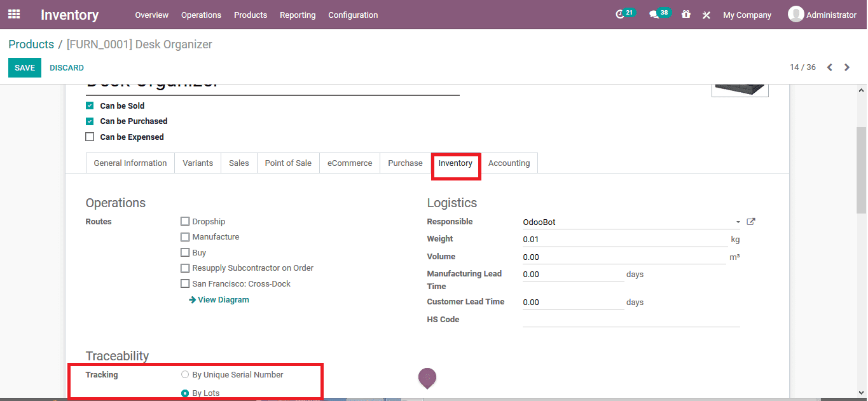
Task: Click the Weight input field
Action: pos(625,240)
